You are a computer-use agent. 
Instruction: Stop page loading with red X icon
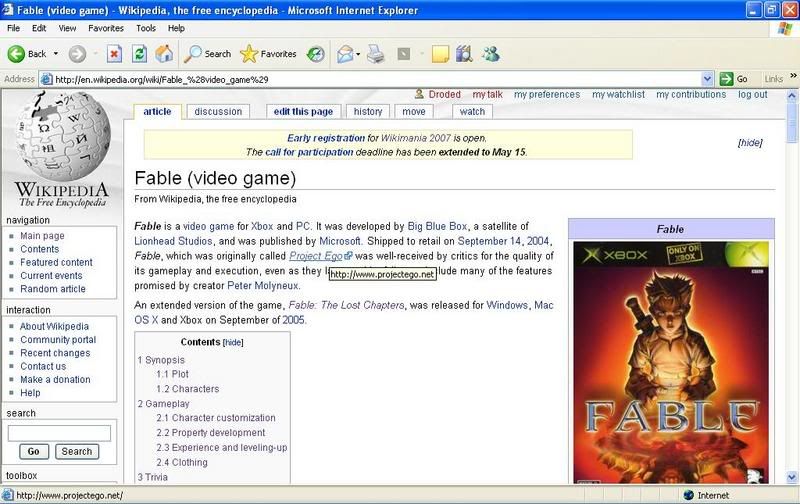[114, 54]
